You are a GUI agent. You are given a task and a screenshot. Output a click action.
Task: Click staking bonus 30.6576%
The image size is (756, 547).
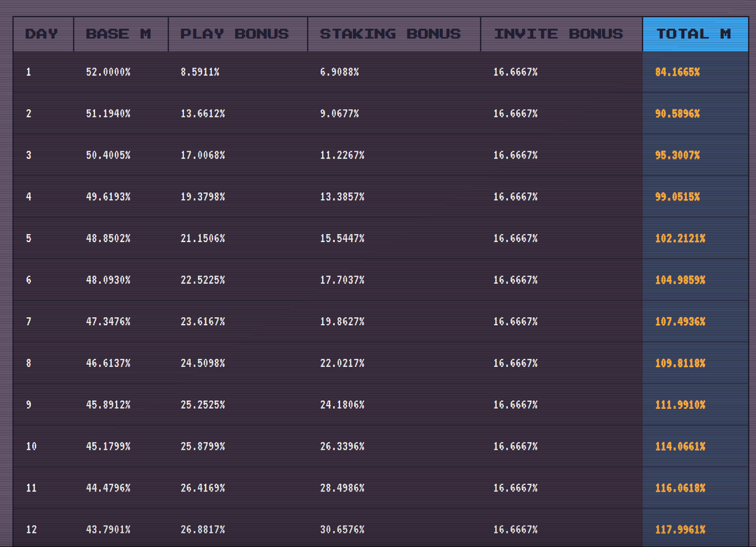click(x=342, y=530)
